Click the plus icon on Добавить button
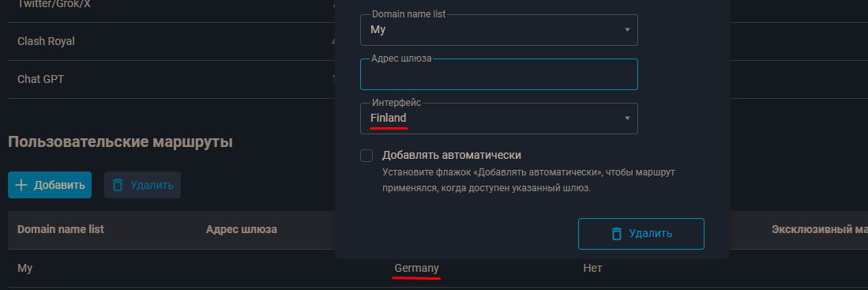Viewport: 868px width, 290px height. (21, 185)
